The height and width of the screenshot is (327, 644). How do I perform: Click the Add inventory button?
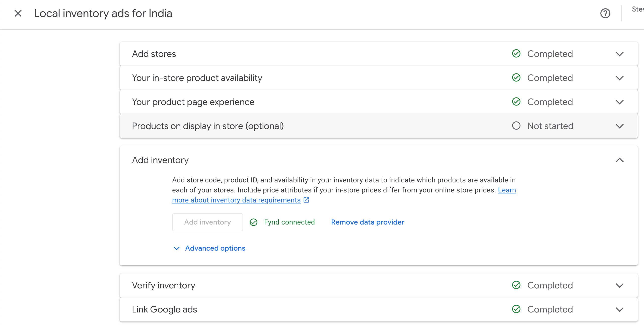(x=207, y=222)
